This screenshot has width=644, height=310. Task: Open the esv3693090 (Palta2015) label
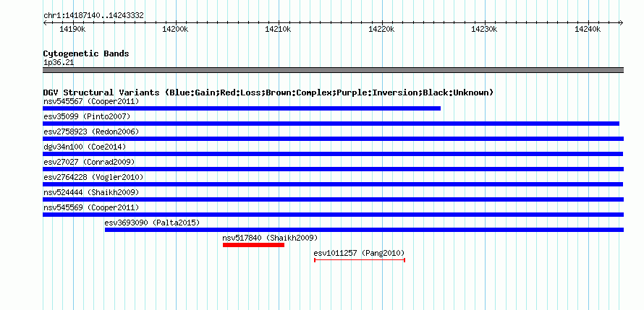(x=153, y=223)
